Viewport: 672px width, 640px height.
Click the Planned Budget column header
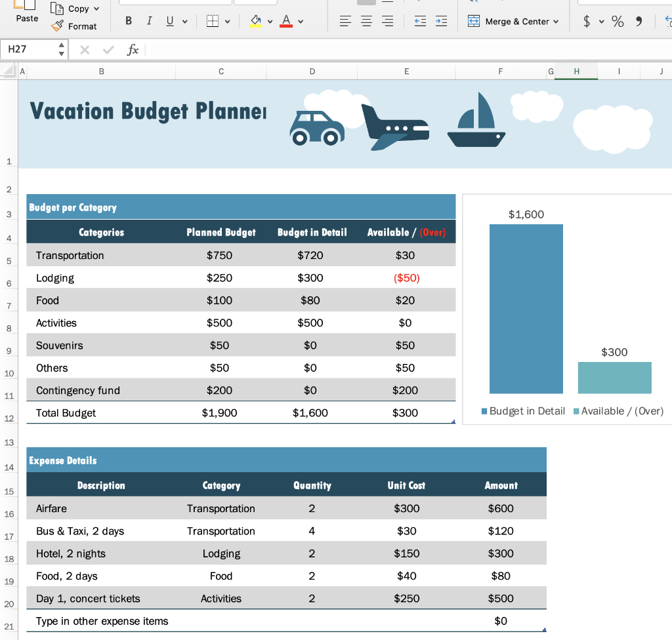coord(221,232)
